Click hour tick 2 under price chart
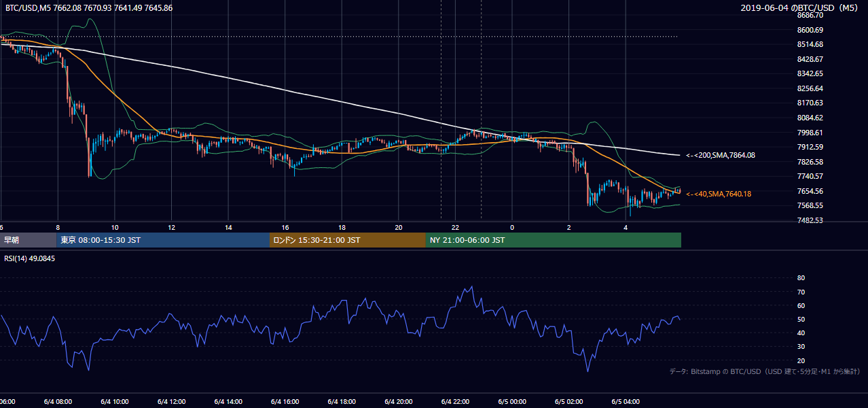Viewport: 868px width, 408px height. [568, 228]
